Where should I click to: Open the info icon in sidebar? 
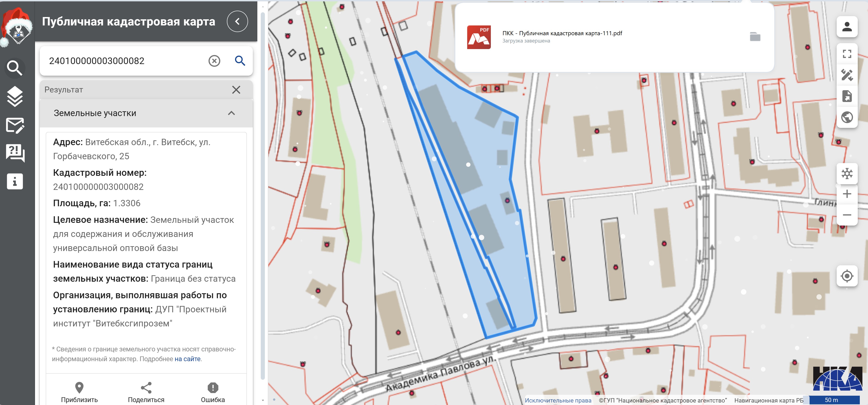tap(15, 181)
